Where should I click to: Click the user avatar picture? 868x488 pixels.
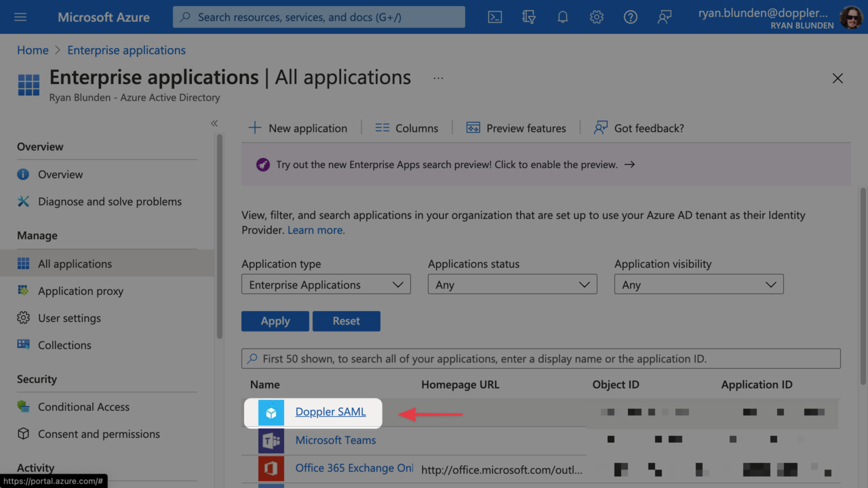851,18
